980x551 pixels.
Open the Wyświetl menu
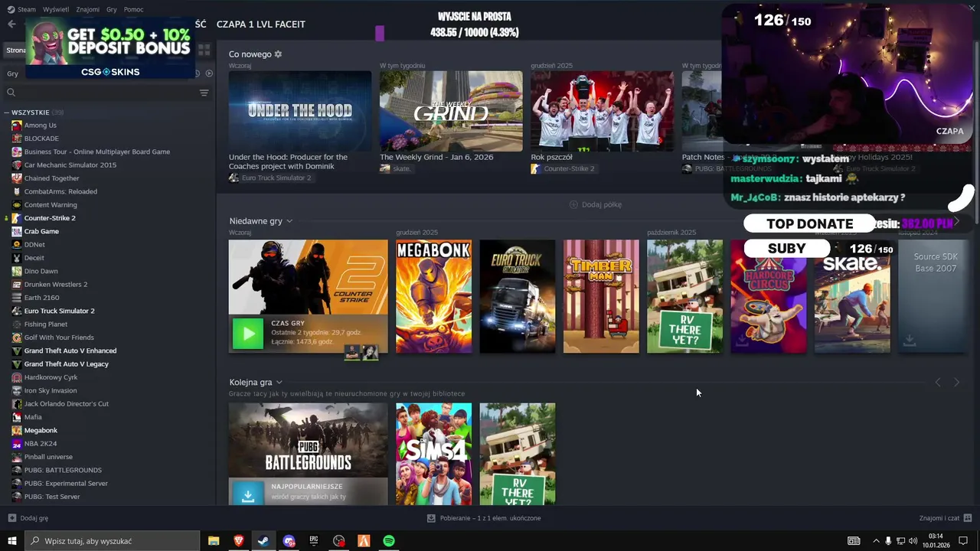pyautogui.click(x=56, y=9)
